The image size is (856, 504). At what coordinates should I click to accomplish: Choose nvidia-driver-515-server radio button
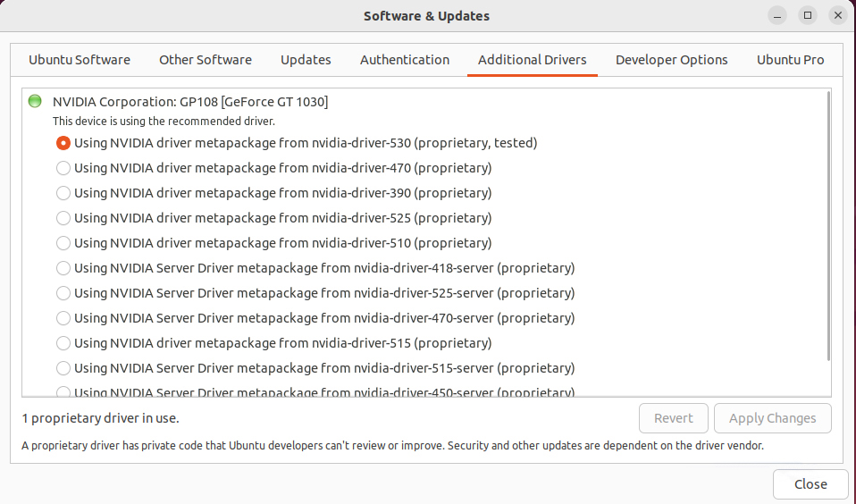[63, 368]
